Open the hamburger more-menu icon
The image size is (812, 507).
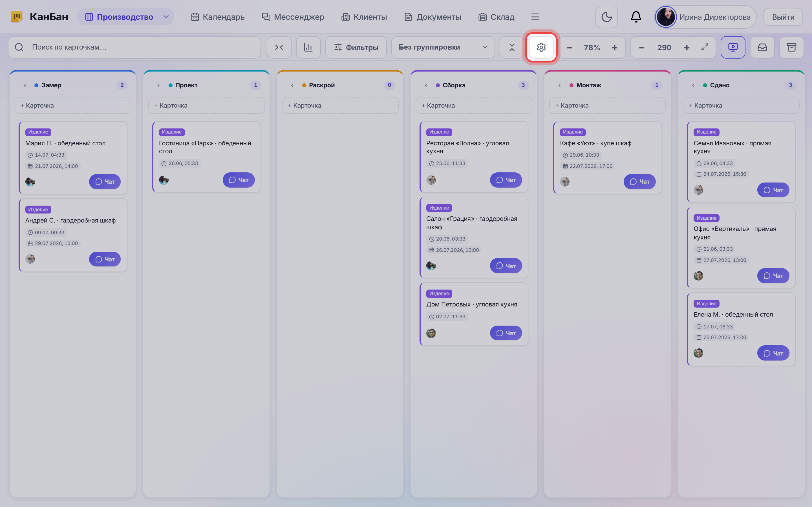(535, 17)
